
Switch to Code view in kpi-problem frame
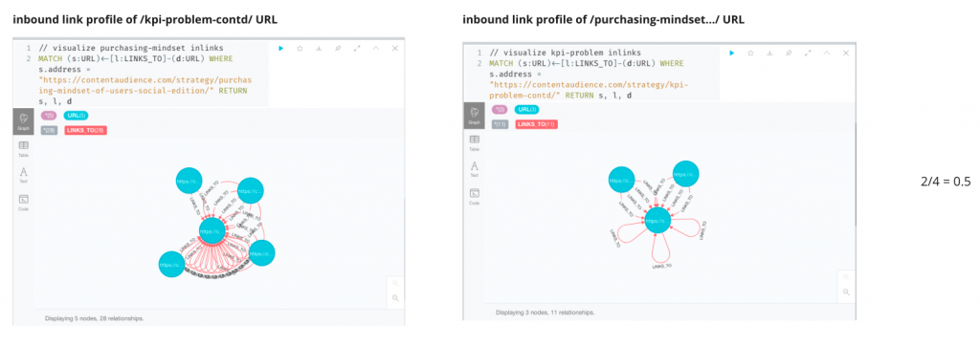point(475,196)
